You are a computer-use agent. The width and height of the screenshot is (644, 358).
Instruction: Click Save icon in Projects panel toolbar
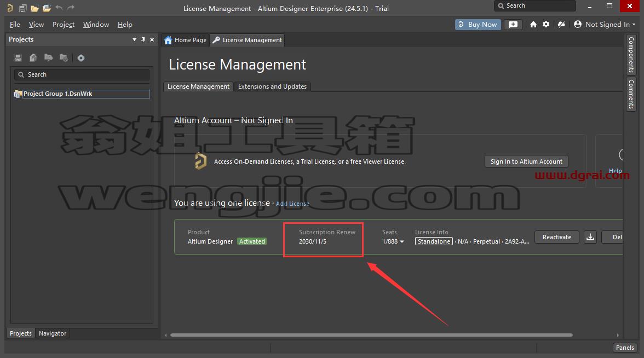18,58
